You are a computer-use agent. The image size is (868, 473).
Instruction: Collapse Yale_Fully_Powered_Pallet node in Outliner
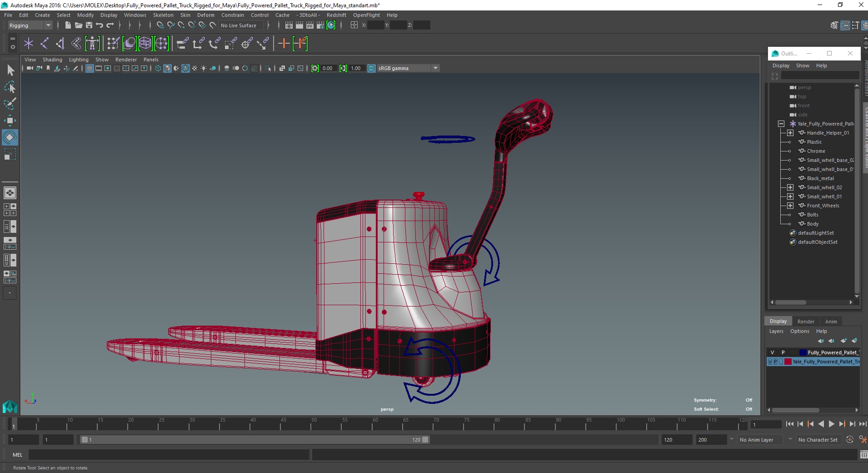(781, 124)
